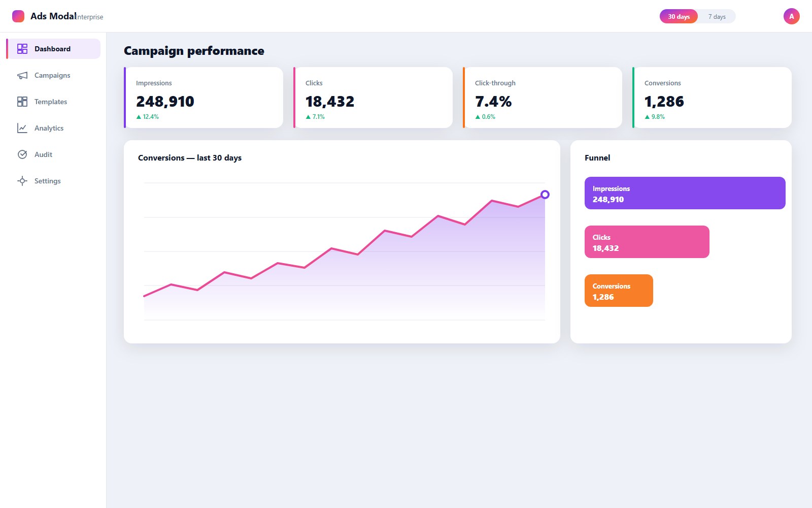The width and height of the screenshot is (812, 508).
Task: Click the Analytics chart icon
Action: [22, 128]
